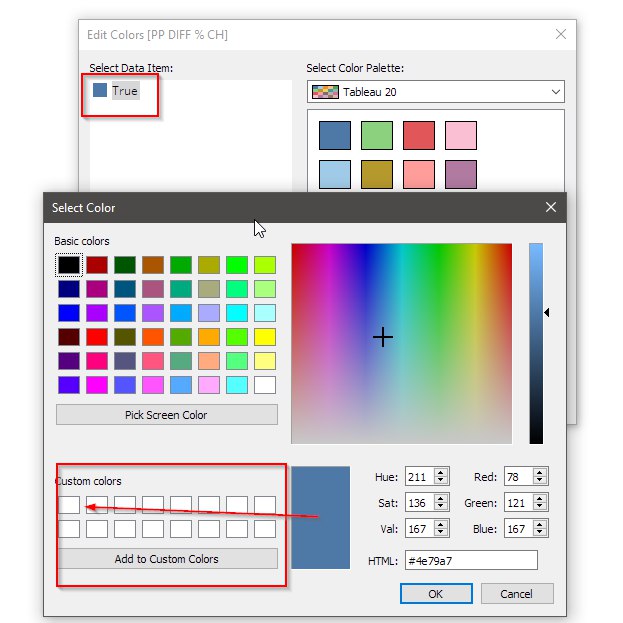The image size is (623, 623).
Task: Decrease the Val value with down arrow
Action: [x=441, y=533]
